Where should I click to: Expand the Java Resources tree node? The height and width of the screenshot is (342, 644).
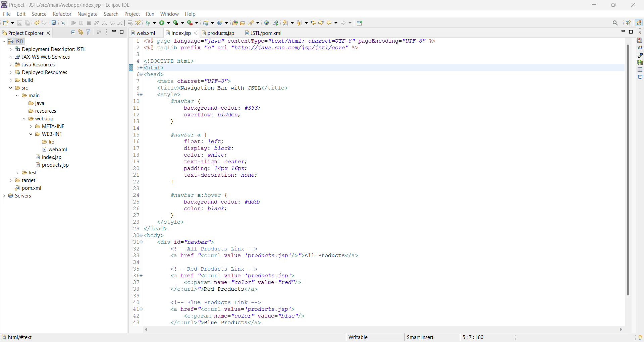(11, 65)
